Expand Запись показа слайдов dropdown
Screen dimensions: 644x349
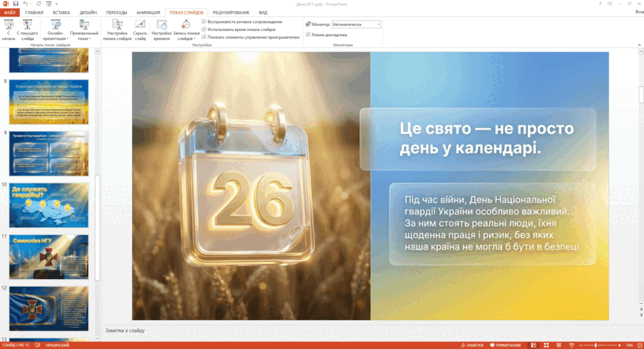coord(186,30)
